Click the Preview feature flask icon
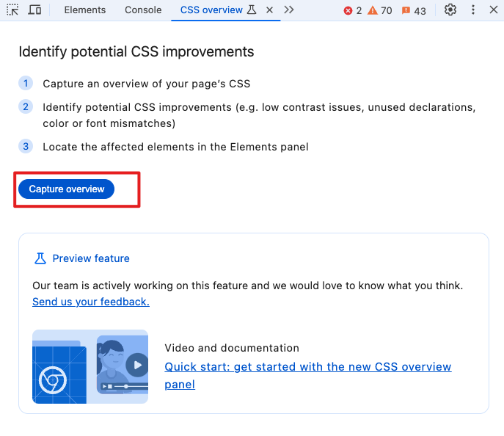 [40, 258]
